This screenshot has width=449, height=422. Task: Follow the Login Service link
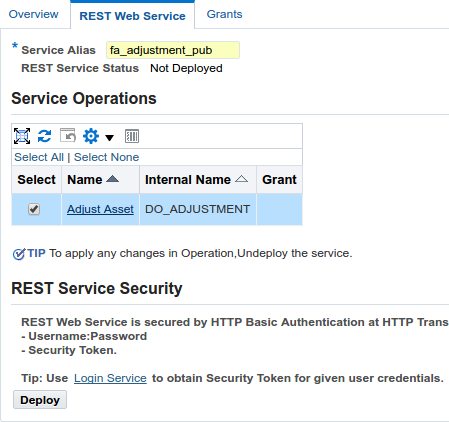(110, 378)
